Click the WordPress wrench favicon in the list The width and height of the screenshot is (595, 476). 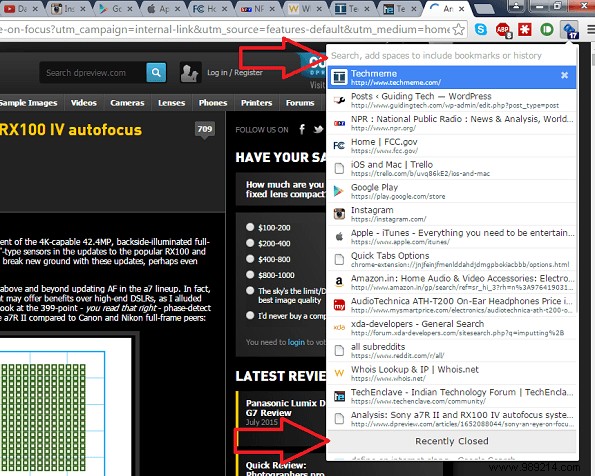tap(339, 100)
